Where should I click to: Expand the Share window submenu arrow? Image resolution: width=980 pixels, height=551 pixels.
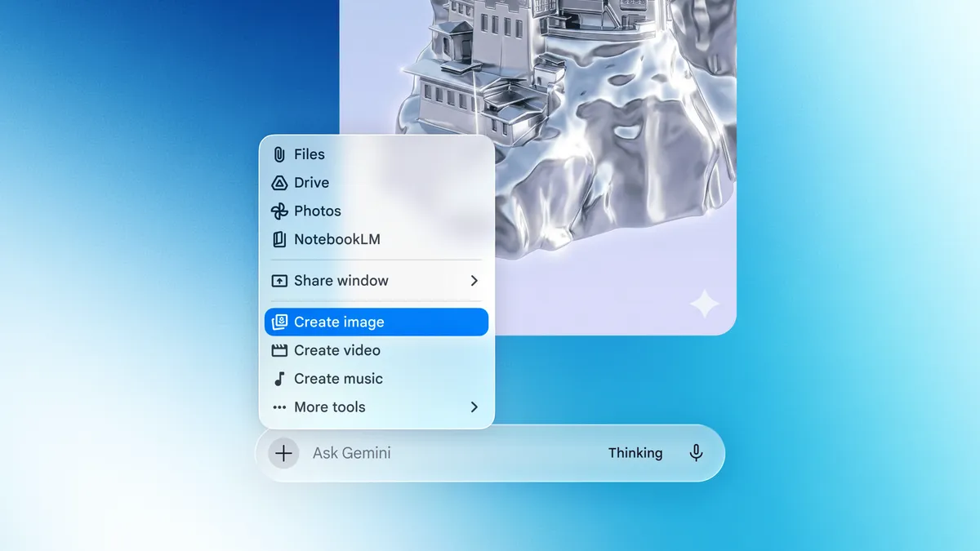(474, 281)
